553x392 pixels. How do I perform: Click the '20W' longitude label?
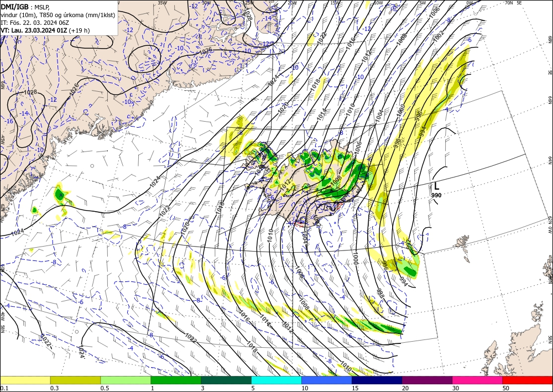[x=291, y=2]
